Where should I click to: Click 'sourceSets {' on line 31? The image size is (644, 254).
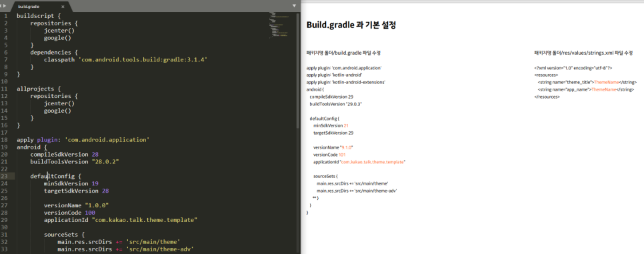(x=64, y=235)
